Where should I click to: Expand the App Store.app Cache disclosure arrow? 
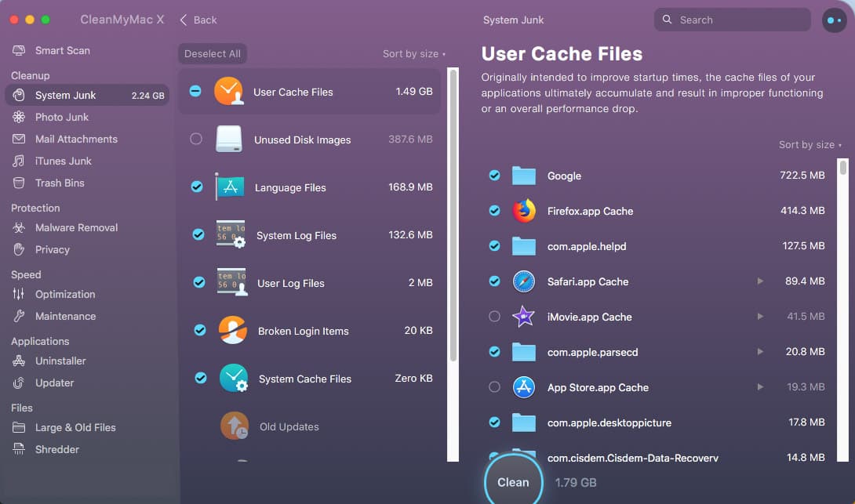[759, 387]
